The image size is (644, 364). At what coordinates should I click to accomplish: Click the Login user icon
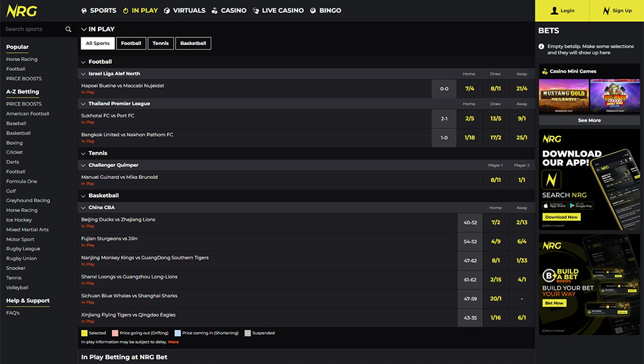click(554, 11)
